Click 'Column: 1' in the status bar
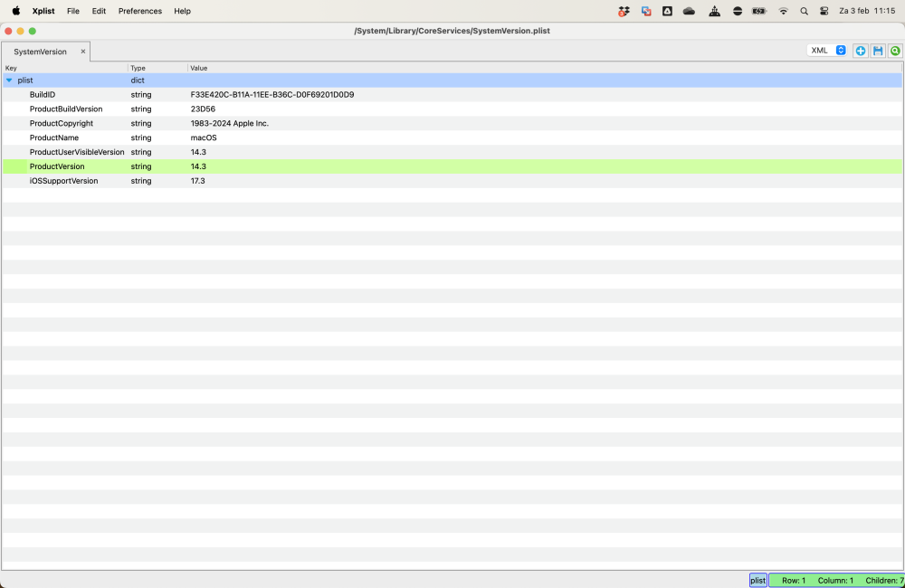The image size is (905, 588). click(x=835, y=581)
